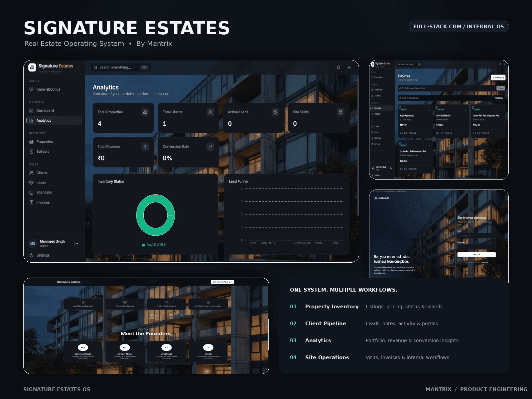Click MS avatar in Analytics sidebar
The image size is (532, 399).
click(33, 244)
